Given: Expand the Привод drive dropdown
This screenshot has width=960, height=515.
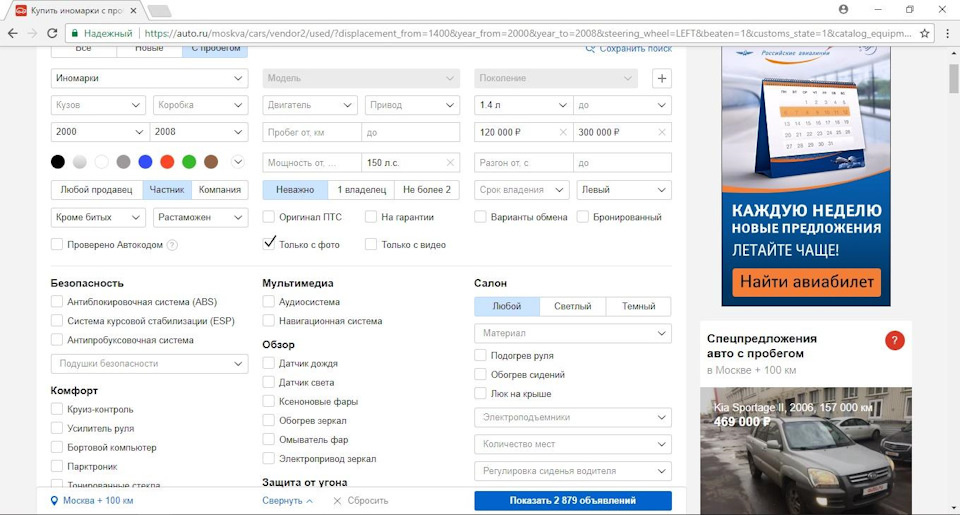Looking at the screenshot, I should coord(412,105).
